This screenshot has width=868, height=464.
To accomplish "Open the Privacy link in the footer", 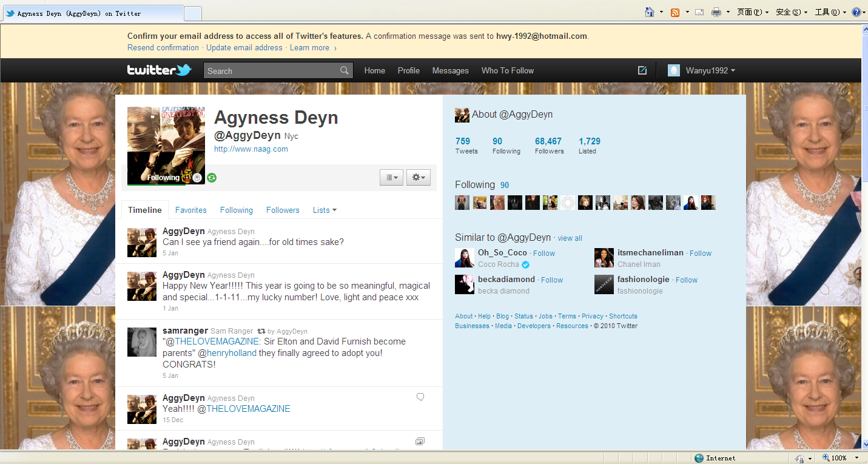I will pyautogui.click(x=593, y=316).
